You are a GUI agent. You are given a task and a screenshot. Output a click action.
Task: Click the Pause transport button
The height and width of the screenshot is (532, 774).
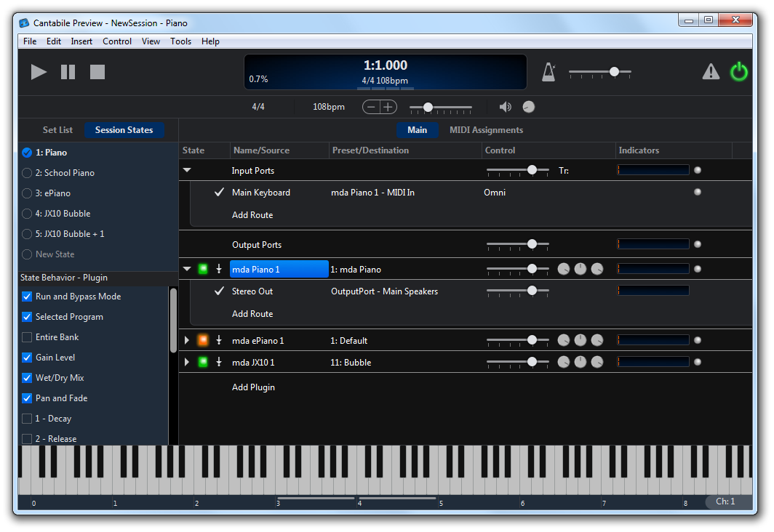pyautogui.click(x=68, y=72)
